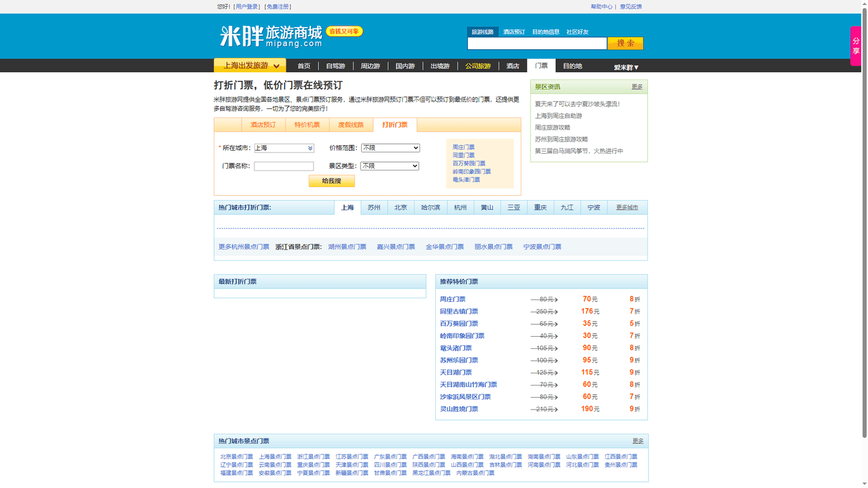Image resolution: width=868 pixels, height=488 pixels.
Task: Open 北京景点门票 link
Action: (237, 457)
